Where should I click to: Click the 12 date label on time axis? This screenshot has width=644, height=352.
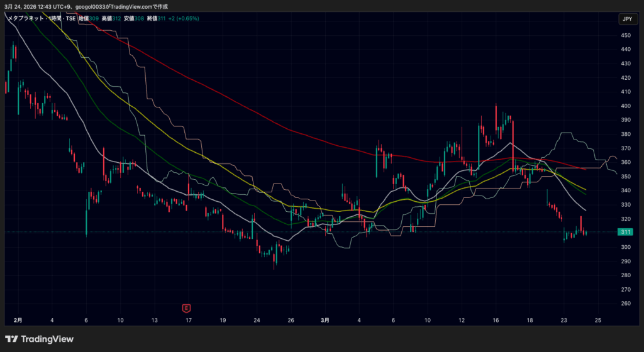click(x=462, y=321)
